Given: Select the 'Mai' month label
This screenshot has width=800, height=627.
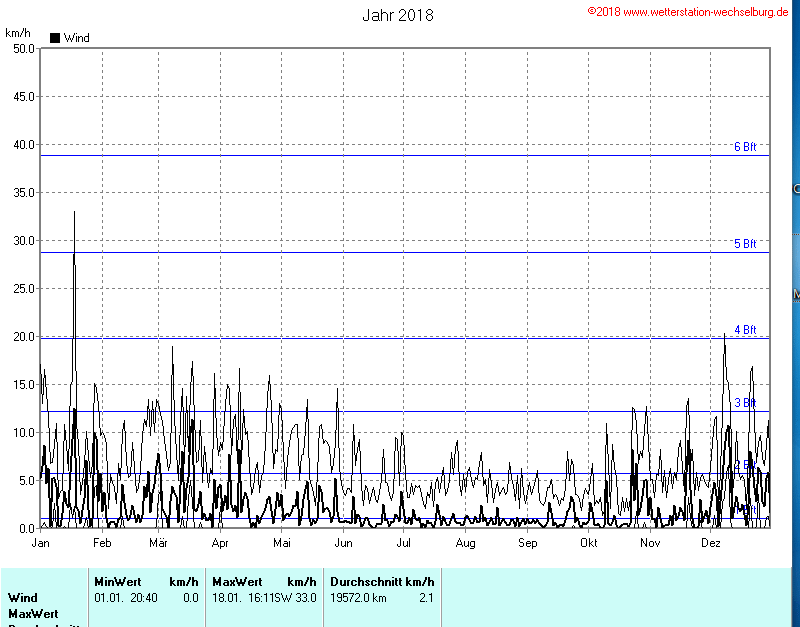Looking at the screenshot, I should (282, 543).
